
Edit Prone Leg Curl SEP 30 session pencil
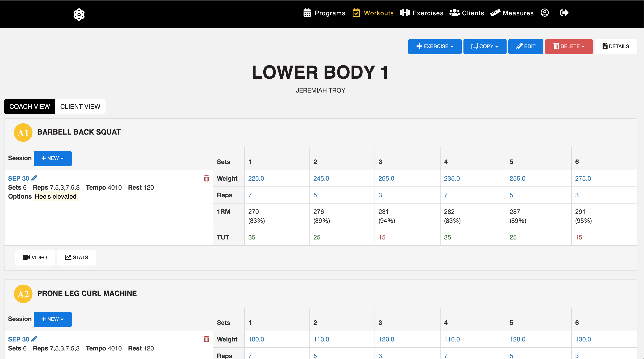pyautogui.click(x=34, y=339)
